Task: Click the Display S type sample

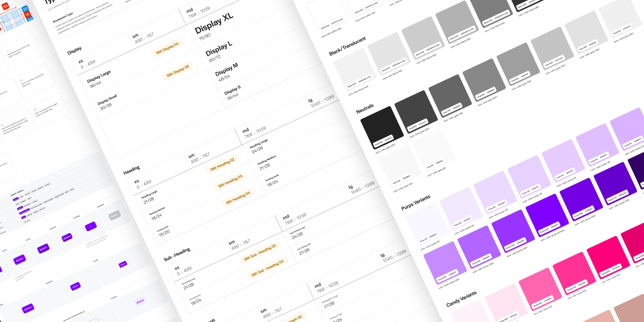Action: point(232,90)
